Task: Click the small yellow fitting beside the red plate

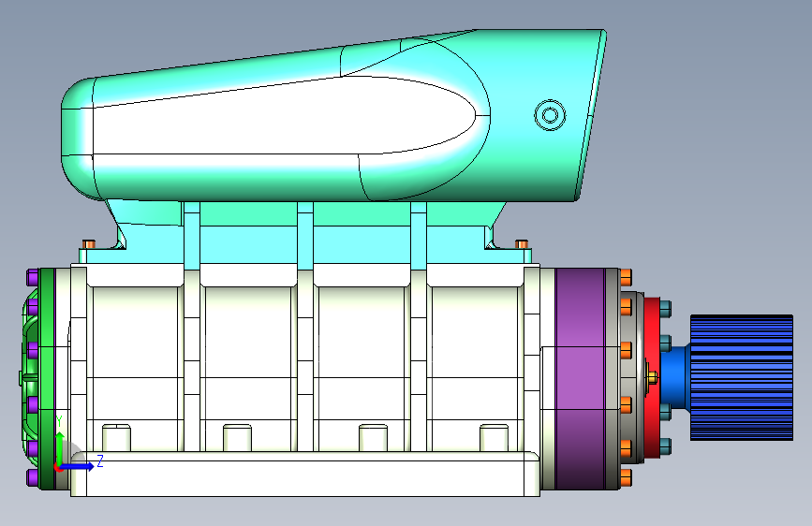Action: click(x=653, y=376)
